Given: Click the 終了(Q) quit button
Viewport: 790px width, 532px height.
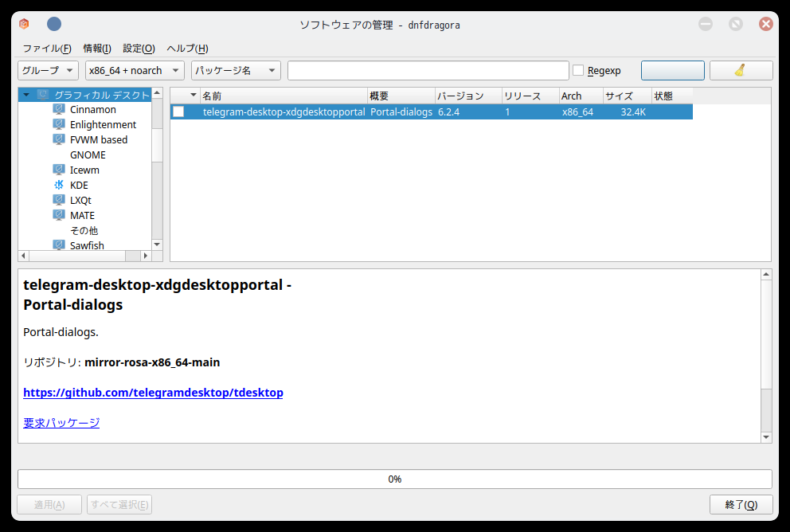Looking at the screenshot, I should [741, 504].
